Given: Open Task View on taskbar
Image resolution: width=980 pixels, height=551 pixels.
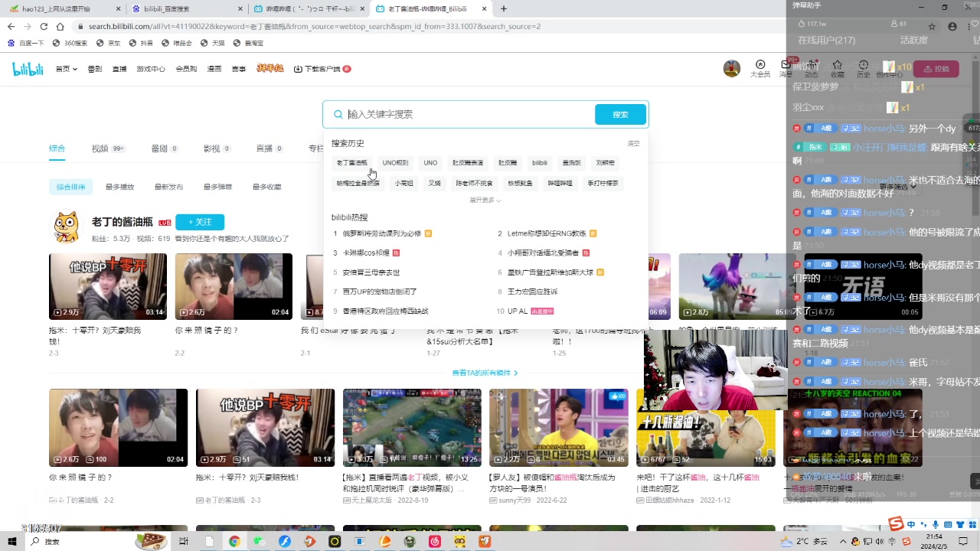Looking at the screenshot, I should (184, 541).
